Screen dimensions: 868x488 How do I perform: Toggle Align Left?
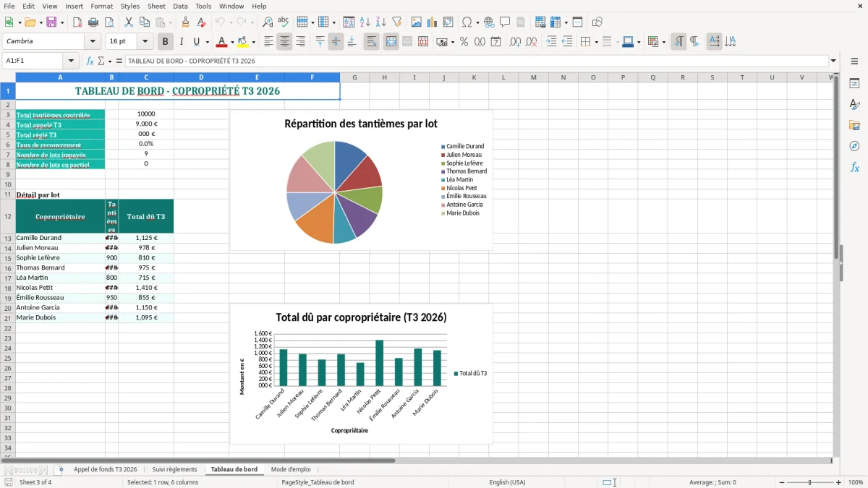point(268,42)
